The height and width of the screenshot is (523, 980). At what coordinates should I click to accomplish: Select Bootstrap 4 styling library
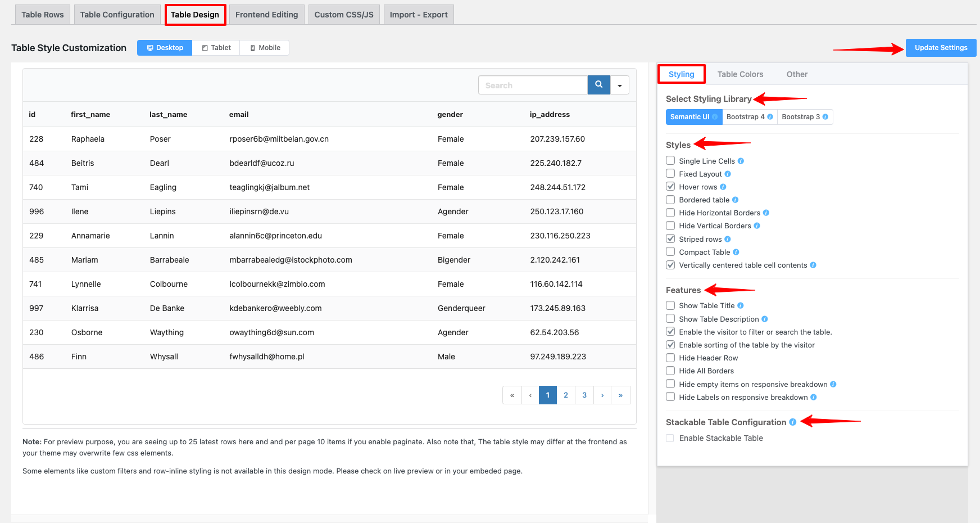pyautogui.click(x=749, y=117)
